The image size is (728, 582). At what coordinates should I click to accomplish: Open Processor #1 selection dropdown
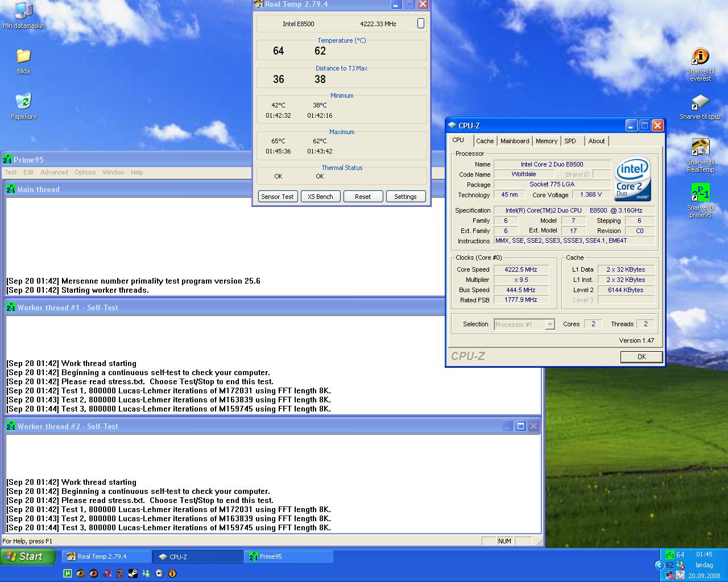550,325
